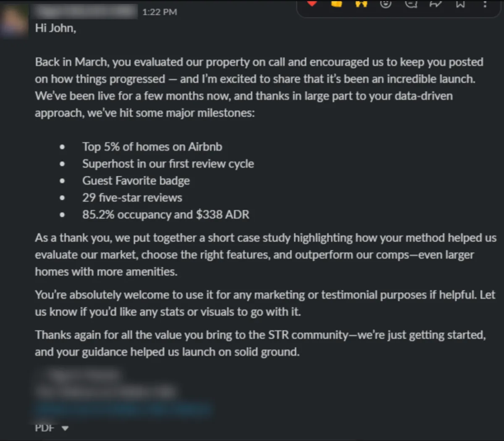The height and width of the screenshot is (441, 504).
Task: React with the yellow thumbs-up emoji
Action: pyautogui.click(x=336, y=3)
